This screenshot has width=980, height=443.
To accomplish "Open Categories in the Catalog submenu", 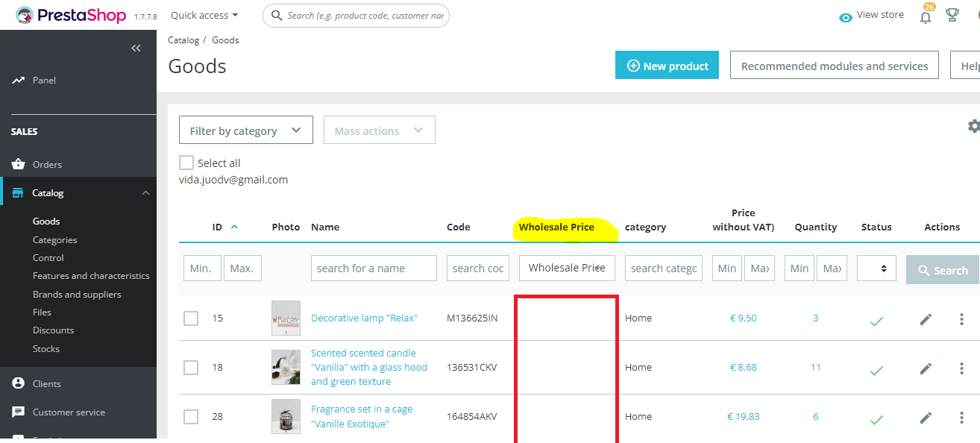I will [55, 239].
